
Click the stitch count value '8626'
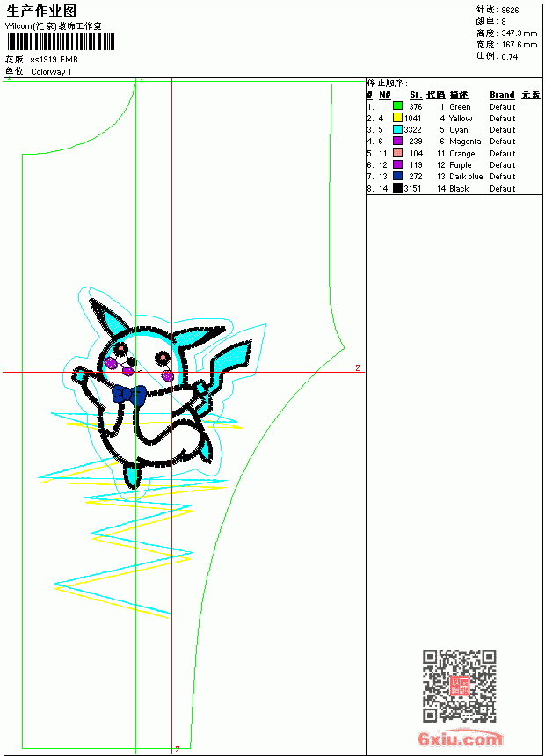(x=510, y=11)
